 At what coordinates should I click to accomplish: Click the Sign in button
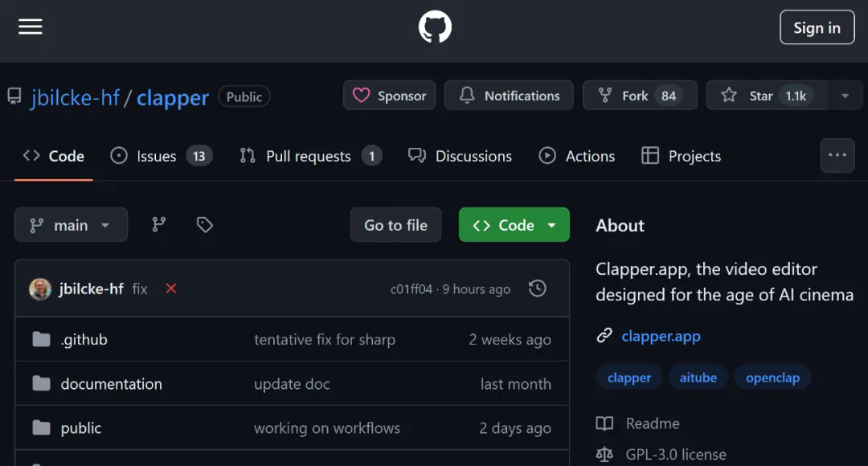click(817, 27)
